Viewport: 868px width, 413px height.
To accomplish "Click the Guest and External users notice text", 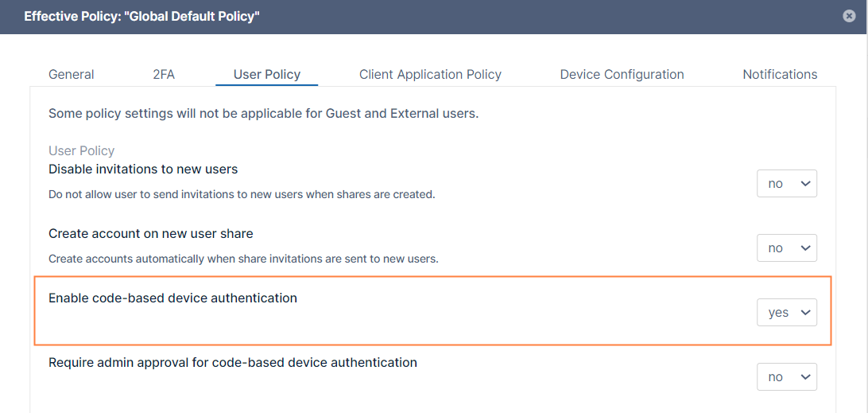I will [x=263, y=113].
